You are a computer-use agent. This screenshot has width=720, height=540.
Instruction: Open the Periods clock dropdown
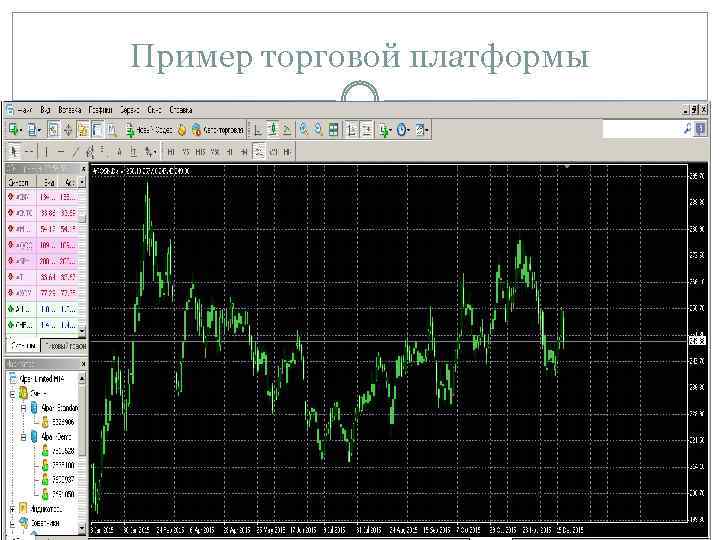pos(403,130)
